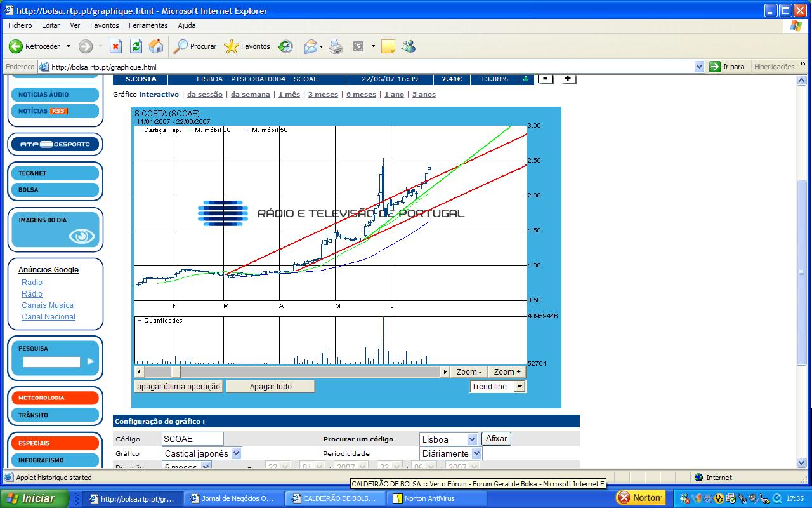Click the chart horizontal scrollbar thumb
Image resolution: width=812 pixels, height=508 pixels.
tap(176, 371)
